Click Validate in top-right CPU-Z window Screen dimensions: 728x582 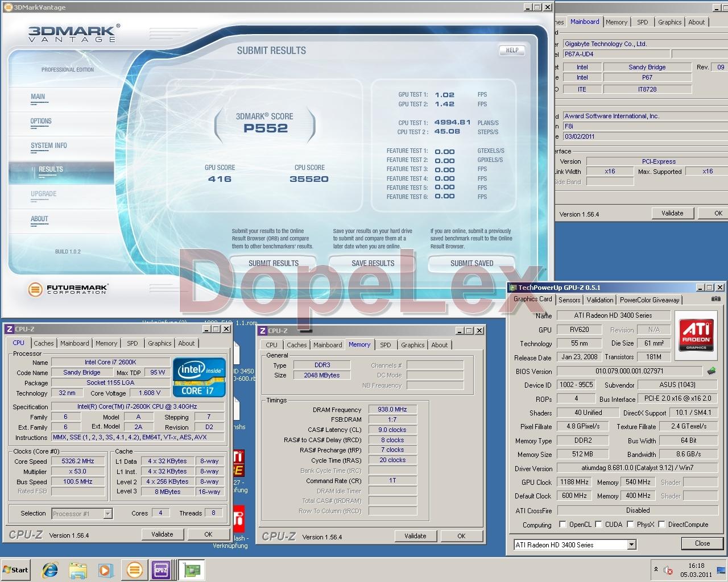click(x=672, y=213)
